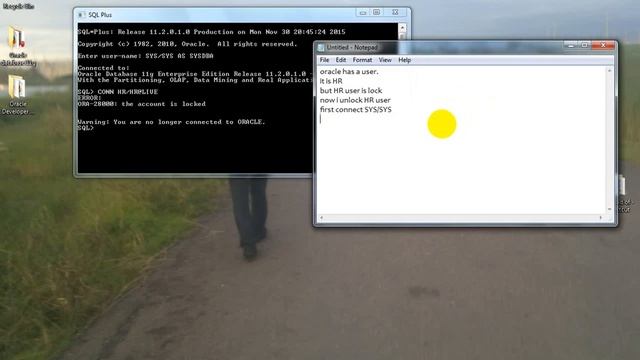Image resolution: width=640 pixels, height=360 pixels.
Task: Click Notepad vertical scrollbar down arrow
Action: click(609, 209)
